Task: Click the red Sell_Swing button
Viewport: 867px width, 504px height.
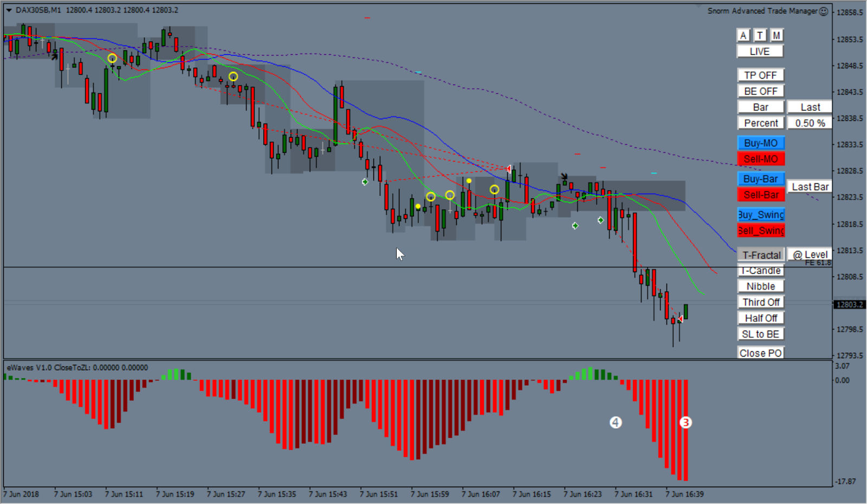Action: [x=761, y=230]
